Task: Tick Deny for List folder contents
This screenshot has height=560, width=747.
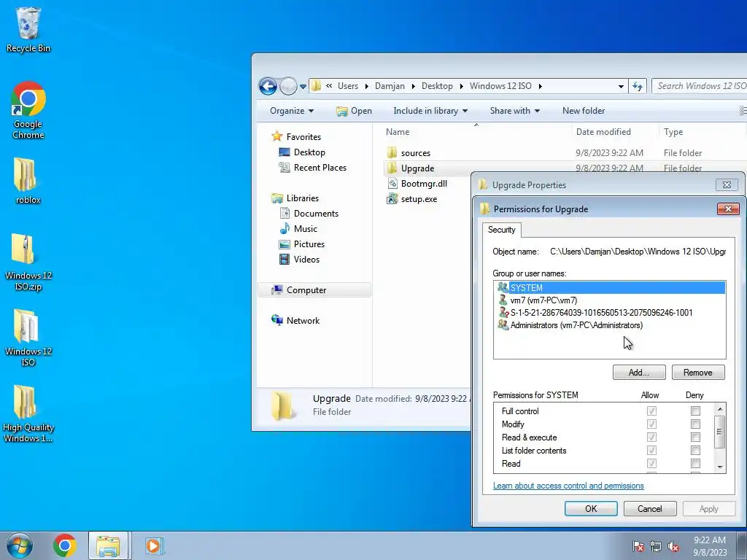Action: tap(695, 451)
